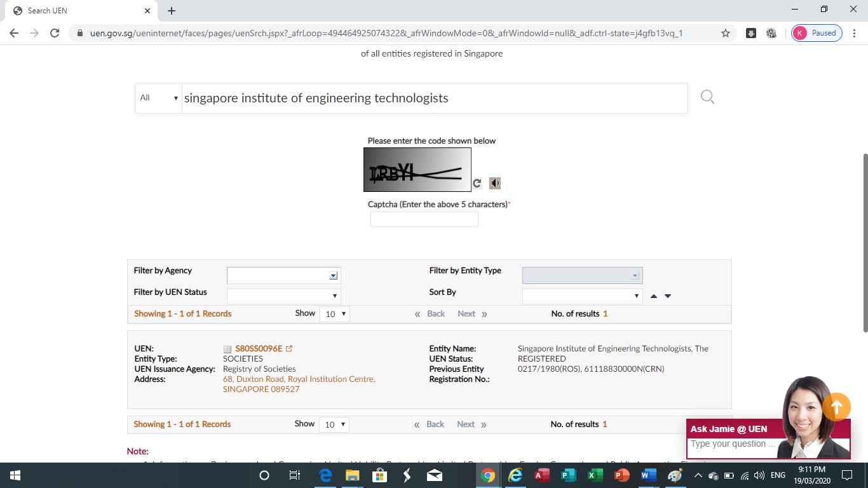Switch to Word on the taskbar

(648, 475)
